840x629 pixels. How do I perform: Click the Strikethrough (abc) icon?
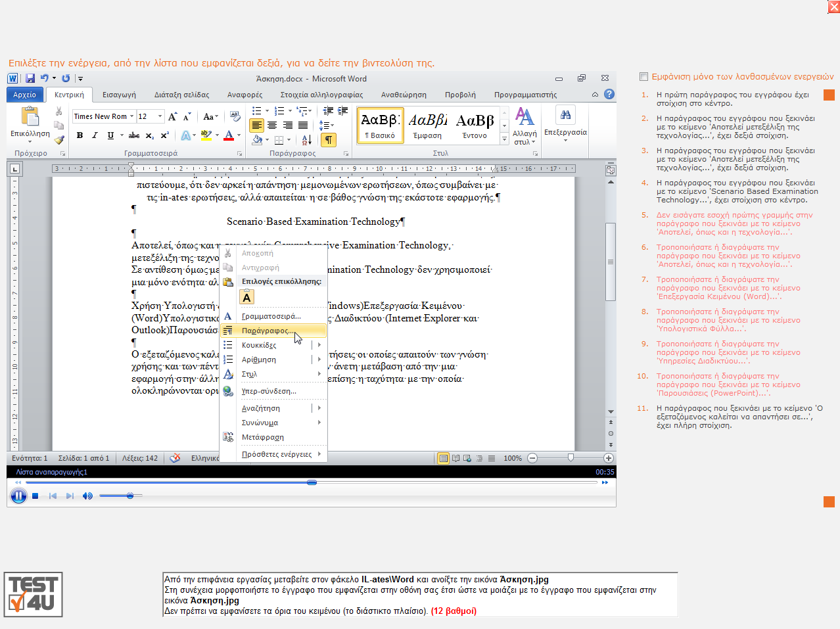click(x=134, y=135)
